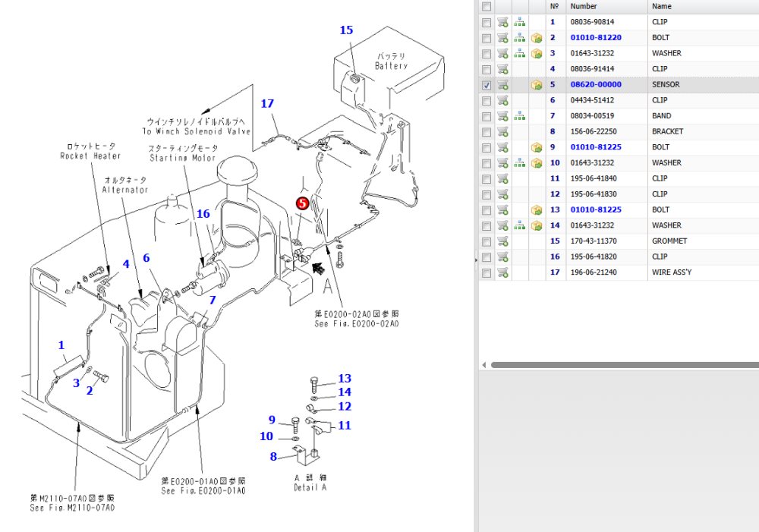Add row 16 CLIP to cart
Viewport: 759px width, 532px height.
503,257
